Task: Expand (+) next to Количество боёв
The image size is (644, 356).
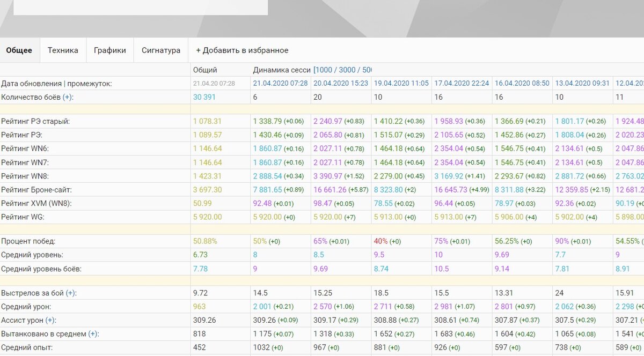Action: tap(68, 97)
